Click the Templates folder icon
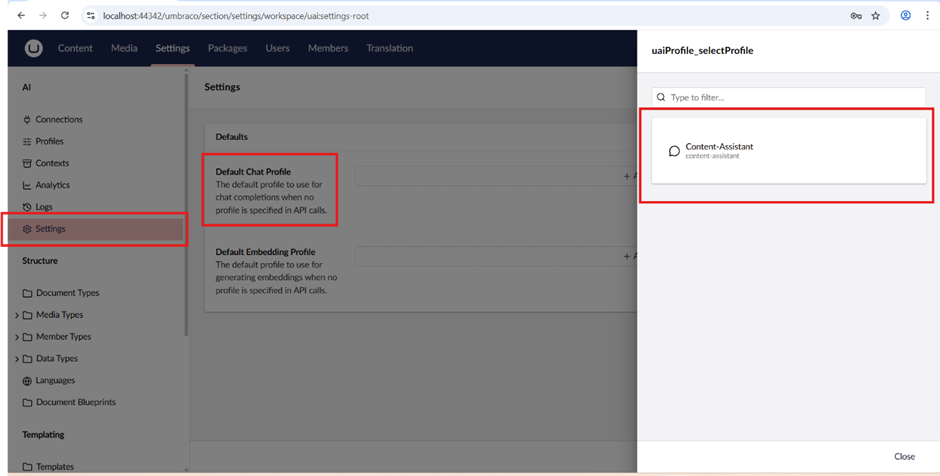The image size is (940, 476). click(x=27, y=466)
